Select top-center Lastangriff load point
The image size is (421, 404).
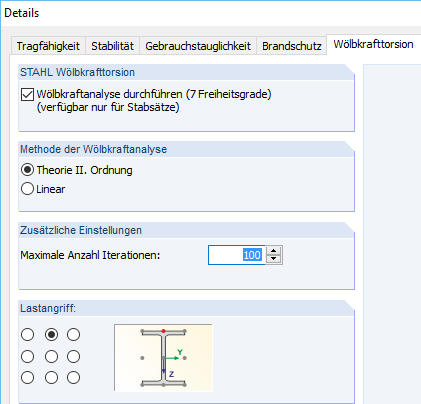(x=51, y=334)
